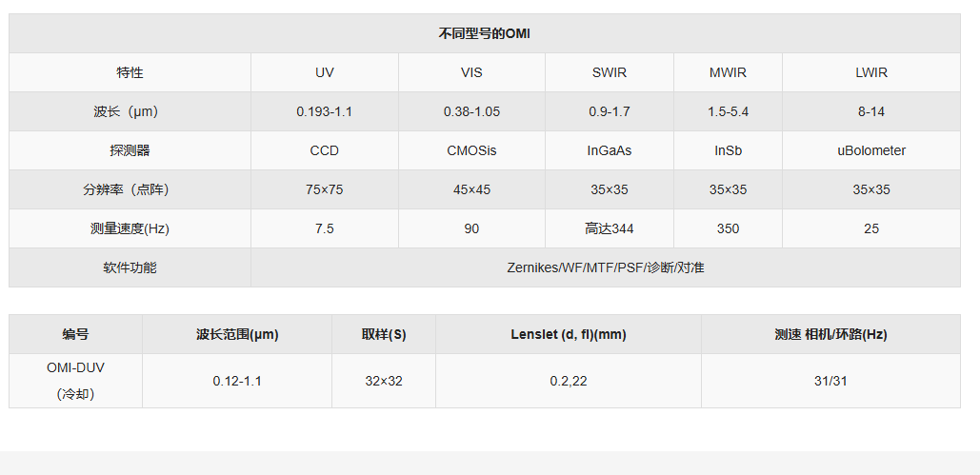Click the 31/31 speed value cell
Image resolution: width=980 pixels, height=475 pixels.
(x=830, y=381)
